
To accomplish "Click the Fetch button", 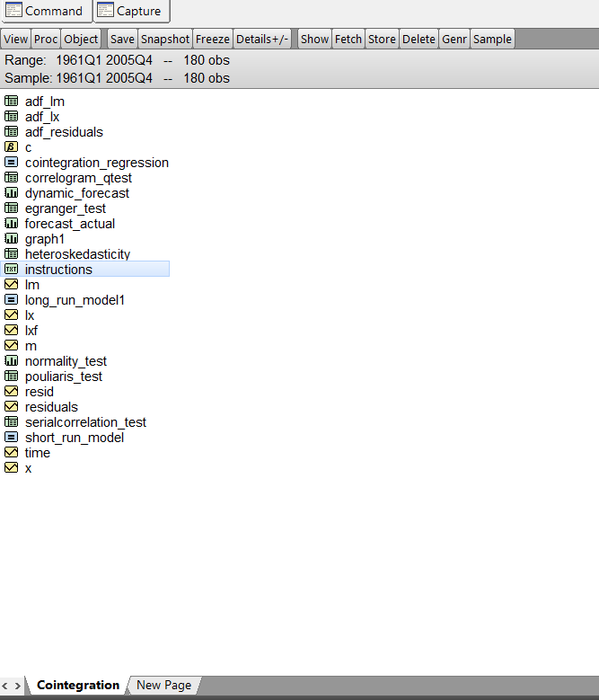I will 348,39.
